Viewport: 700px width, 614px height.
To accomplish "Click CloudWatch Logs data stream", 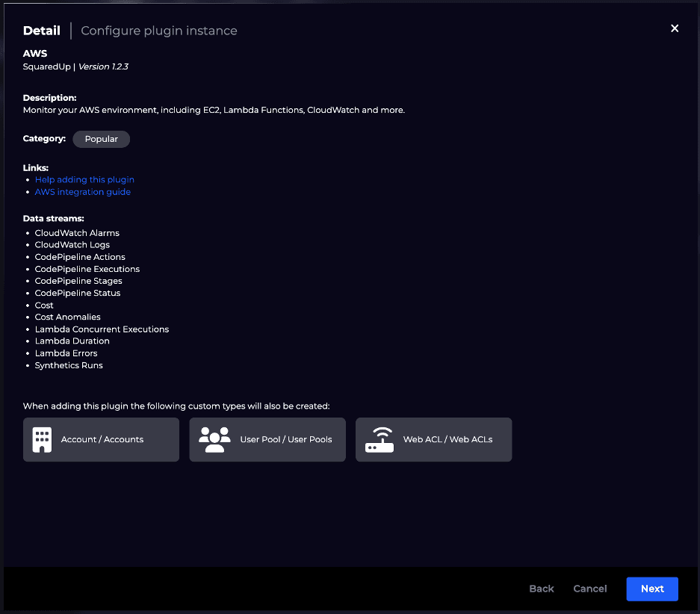I will (72, 245).
